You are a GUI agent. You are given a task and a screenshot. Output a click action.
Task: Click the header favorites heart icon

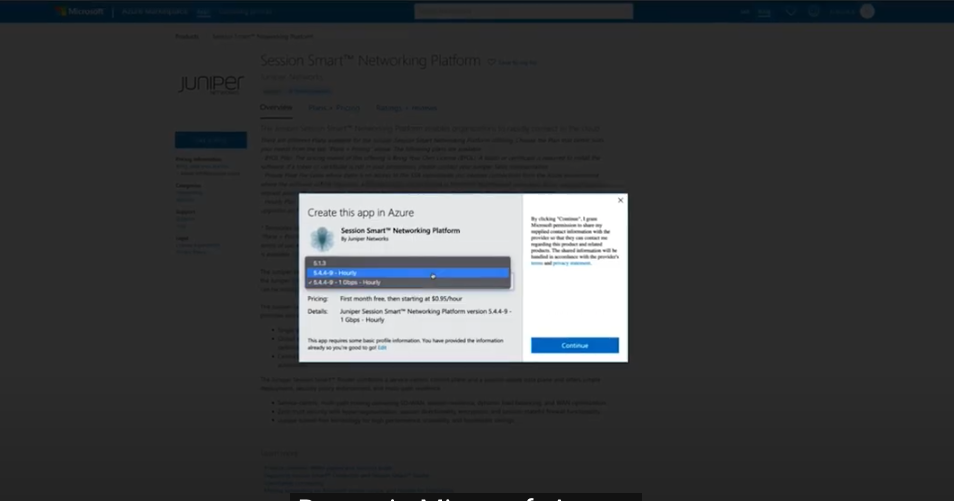pos(790,12)
